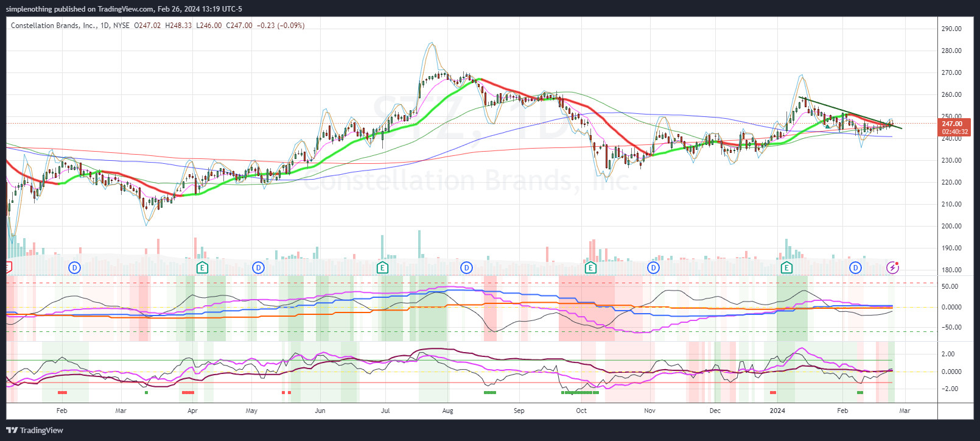Click the Dec label on time axis
This screenshot has height=441, width=980.
(715, 411)
